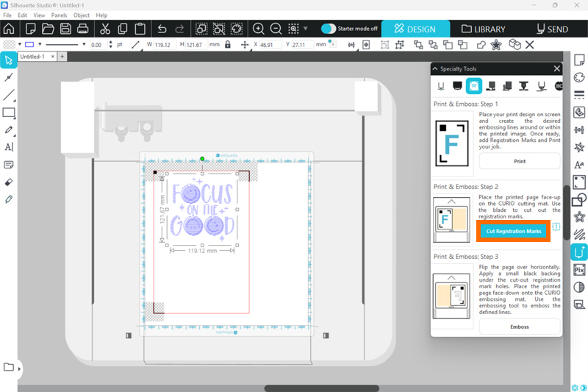Open the Pix panel icon
The height and width of the screenshot is (392, 588).
click(579, 269)
